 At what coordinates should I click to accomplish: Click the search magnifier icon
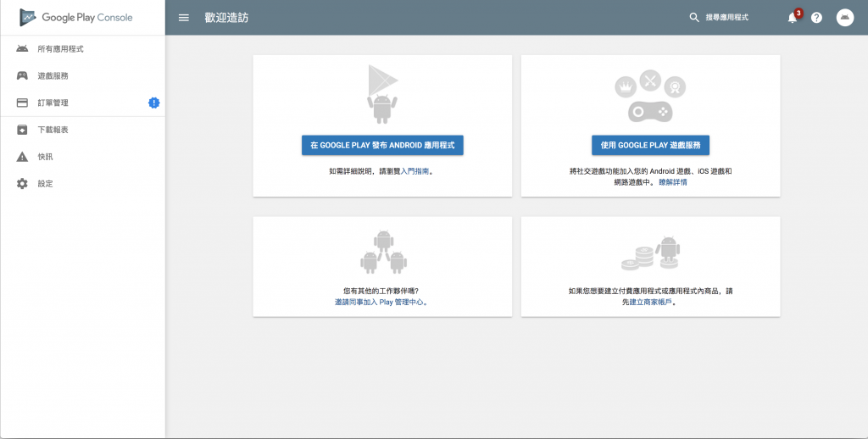click(x=693, y=18)
